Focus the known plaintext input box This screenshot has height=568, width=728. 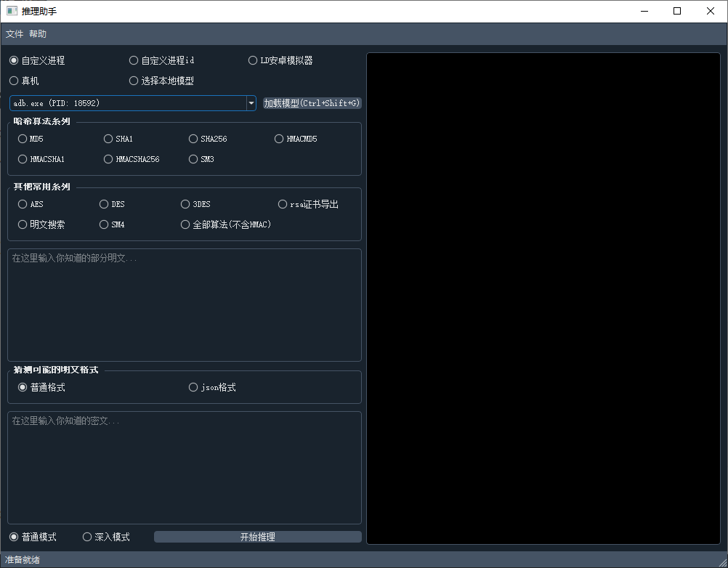pos(185,305)
